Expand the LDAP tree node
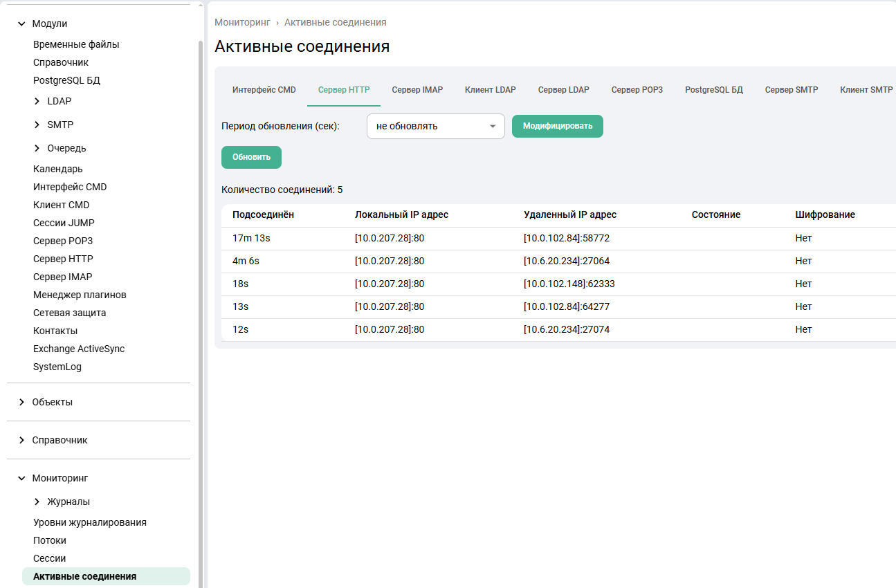Viewport: 896px width, 588px height. tap(37, 101)
